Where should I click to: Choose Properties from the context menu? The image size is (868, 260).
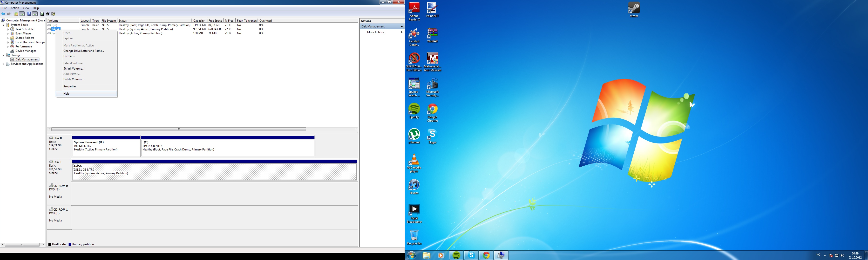click(x=86, y=86)
